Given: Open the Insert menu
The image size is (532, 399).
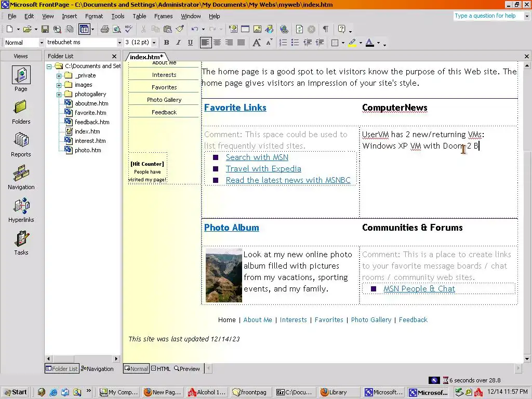Looking at the screenshot, I should [69, 16].
